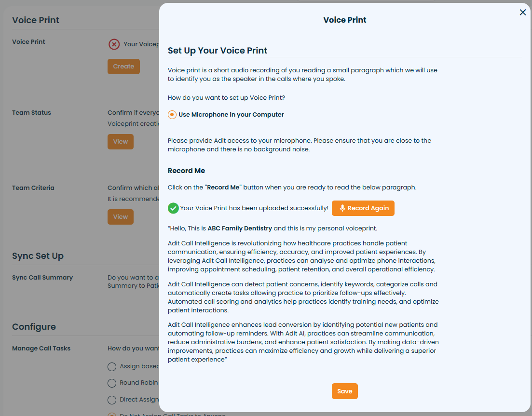This screenshot has width=532, height=416.
Task: Close the Voice Print dialog with the X
Action: [x=523, y=13]
